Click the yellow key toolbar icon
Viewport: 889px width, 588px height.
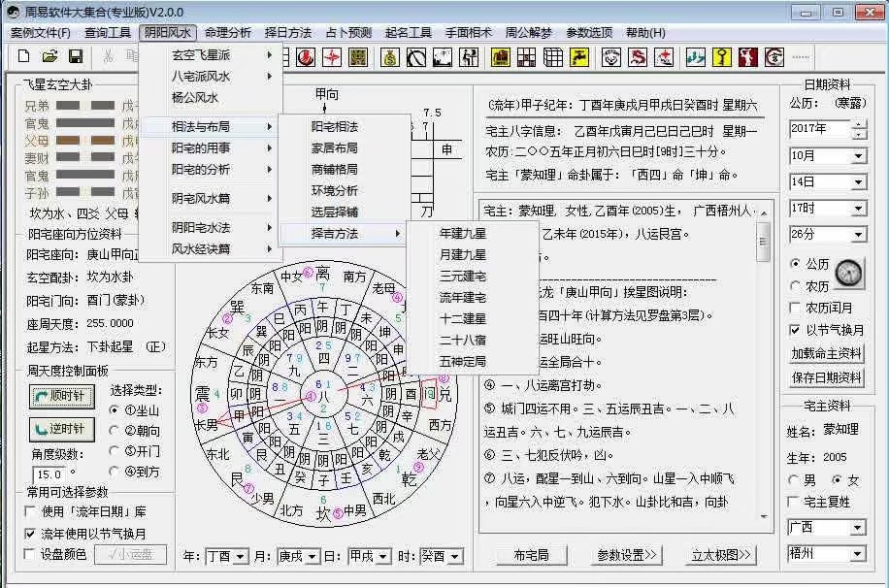[x=721, y=56]
